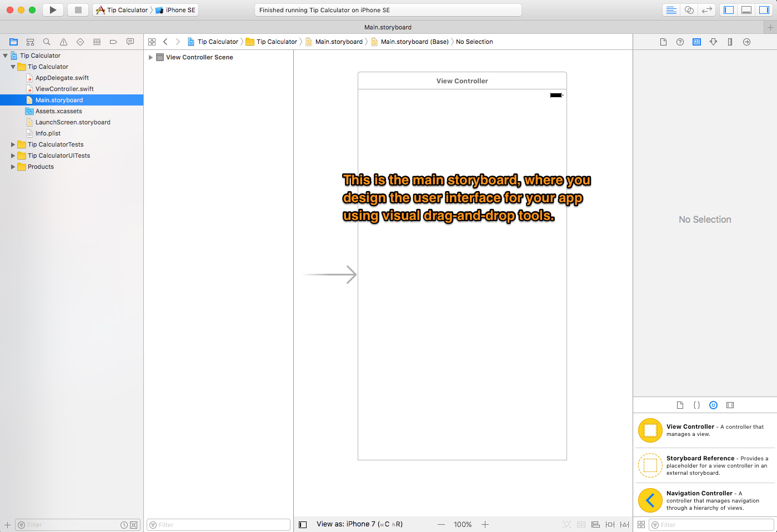Show the Project navigator
Viewport: 777px width, 532px height.
[13, 42]
